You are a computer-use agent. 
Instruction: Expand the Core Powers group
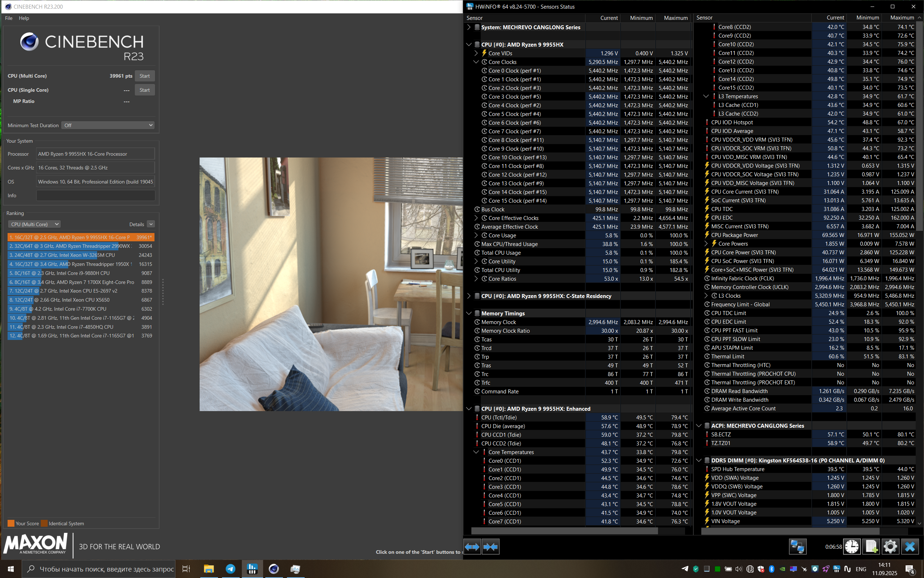[x=706, y=243]
